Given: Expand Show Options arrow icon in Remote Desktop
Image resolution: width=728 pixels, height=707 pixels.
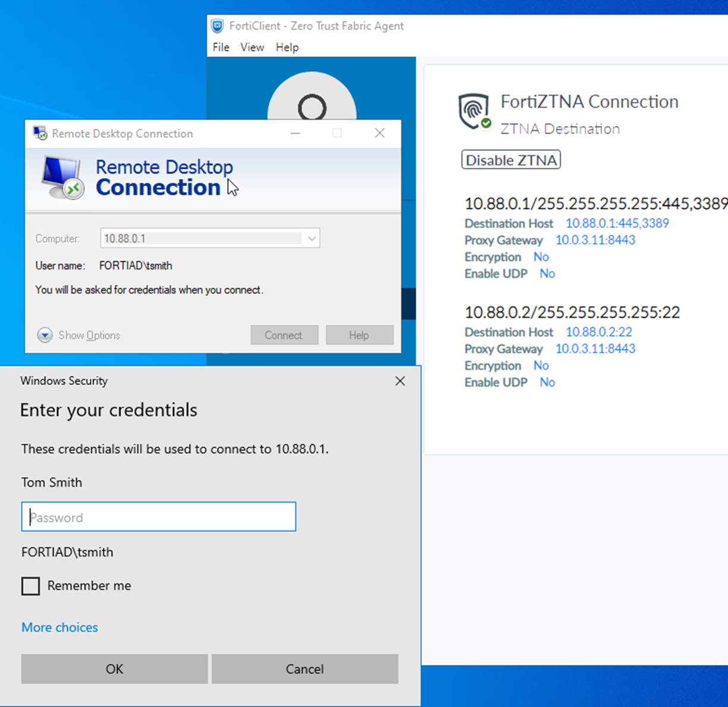Looking at the screenshot, I should click(45, 335).
